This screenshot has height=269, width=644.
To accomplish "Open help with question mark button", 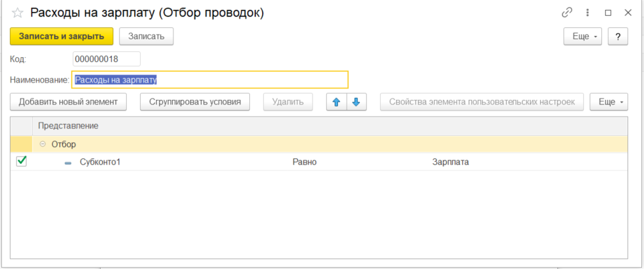I will (618, 37).
